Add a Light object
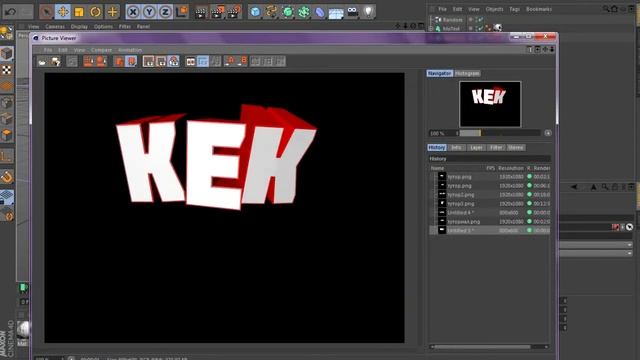Image resolution: width=640 pixels, height=360 pixels. pyautogui.click(x=368, y=12)
